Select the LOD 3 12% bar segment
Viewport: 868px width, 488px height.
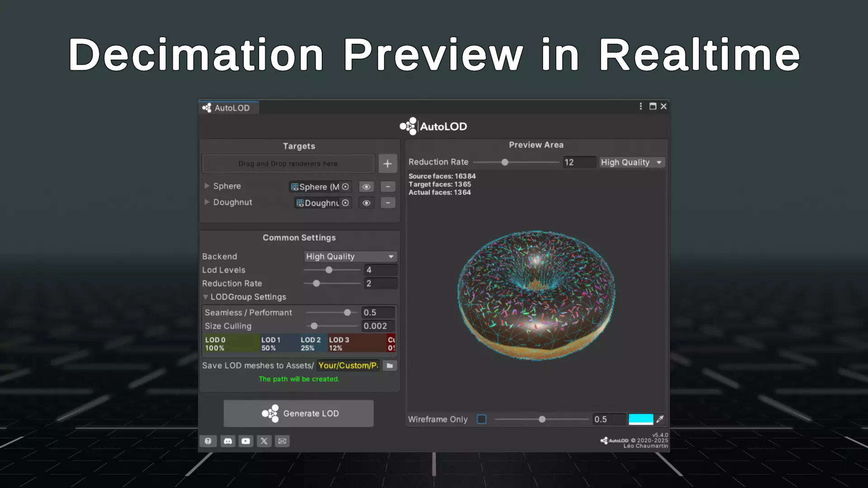click(356, 344)
